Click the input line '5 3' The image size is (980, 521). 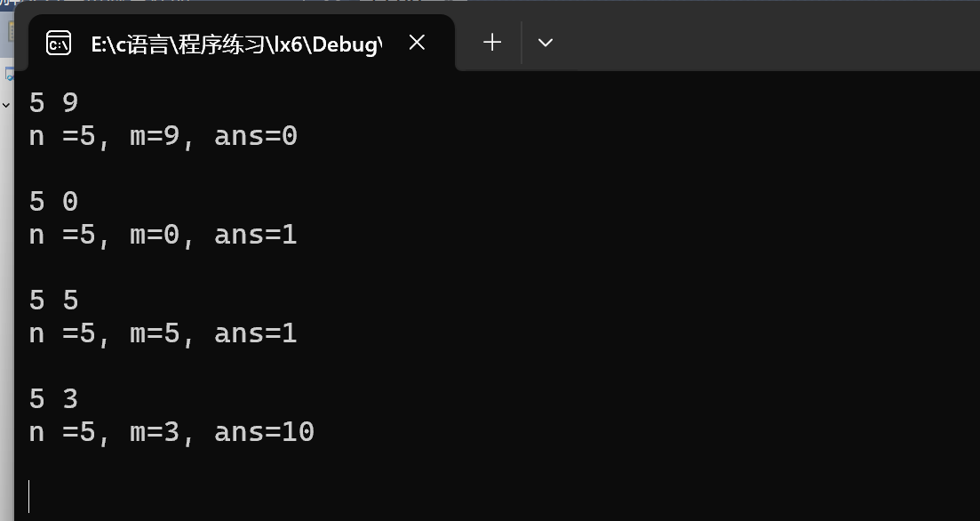(x=54, y=399)
